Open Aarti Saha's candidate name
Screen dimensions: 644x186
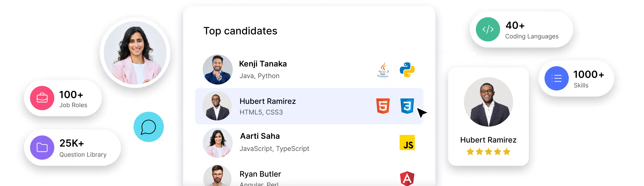[x=260, y=136]
